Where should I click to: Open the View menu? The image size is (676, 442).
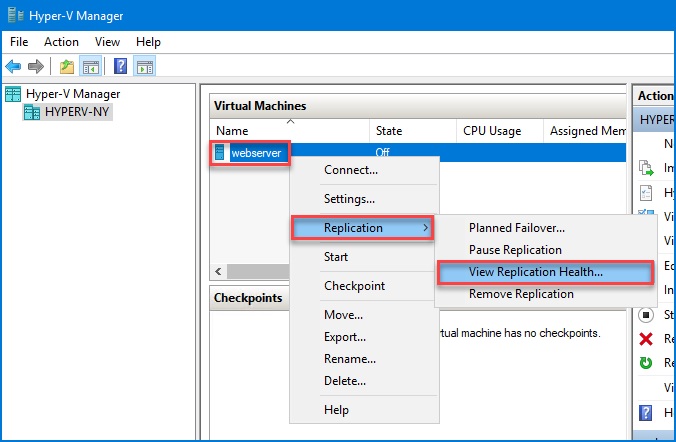pos(107,42)
